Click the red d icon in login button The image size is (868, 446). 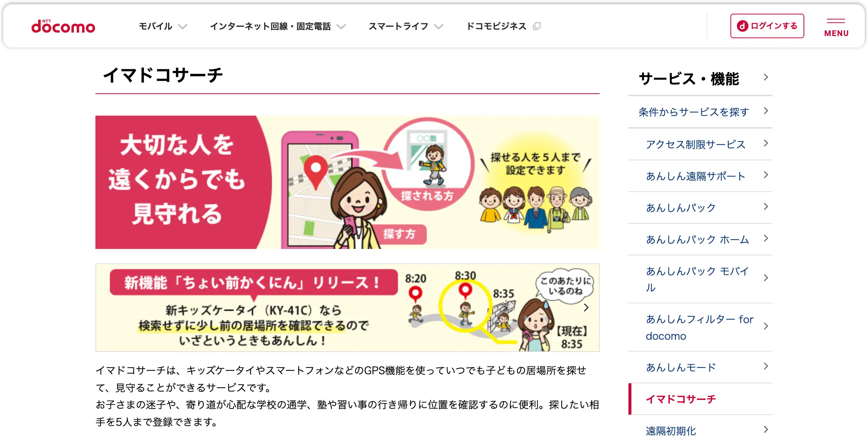[742, 26]
